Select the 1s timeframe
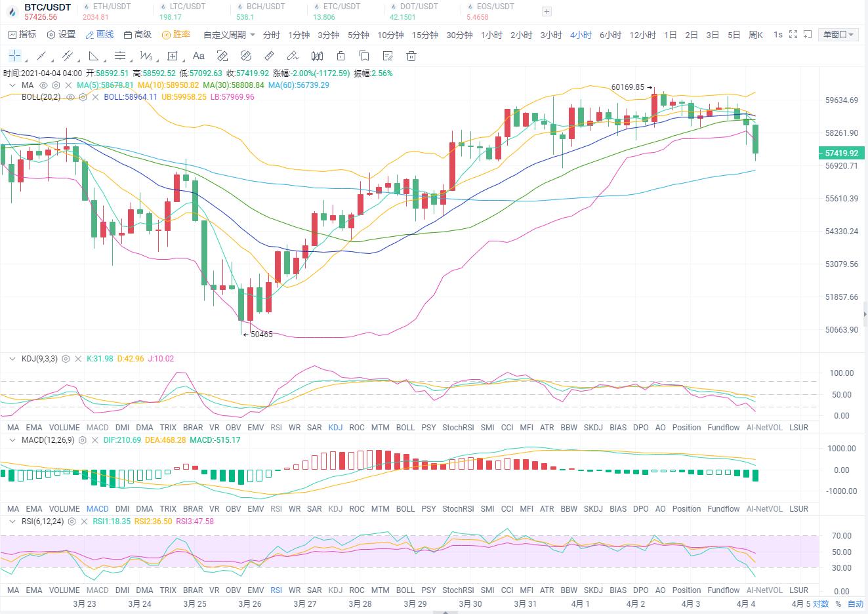This screenshot has height=614, width=868. click(x=777, y=35)
